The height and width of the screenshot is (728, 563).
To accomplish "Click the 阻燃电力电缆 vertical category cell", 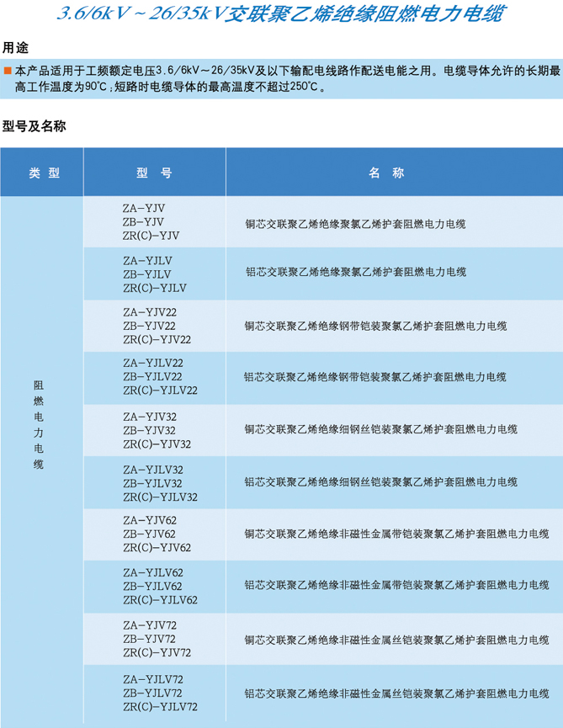I will tap(38, 425).
